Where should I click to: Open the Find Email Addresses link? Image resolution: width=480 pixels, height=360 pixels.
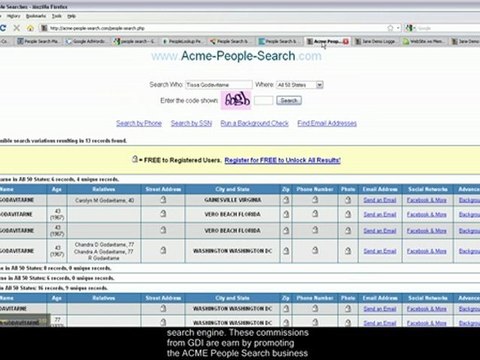[x=327, y=123]
